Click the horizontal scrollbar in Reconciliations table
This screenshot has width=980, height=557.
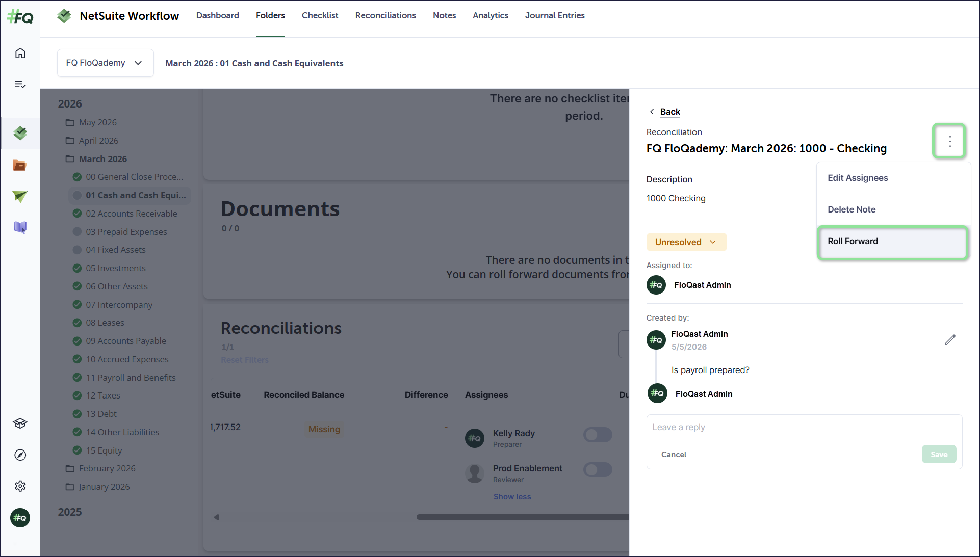coord(523,517)
